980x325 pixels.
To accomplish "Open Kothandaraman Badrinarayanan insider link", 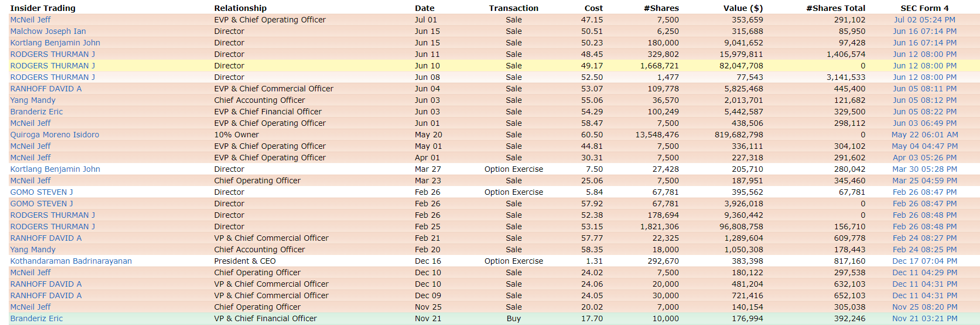I will pos(71,261).
